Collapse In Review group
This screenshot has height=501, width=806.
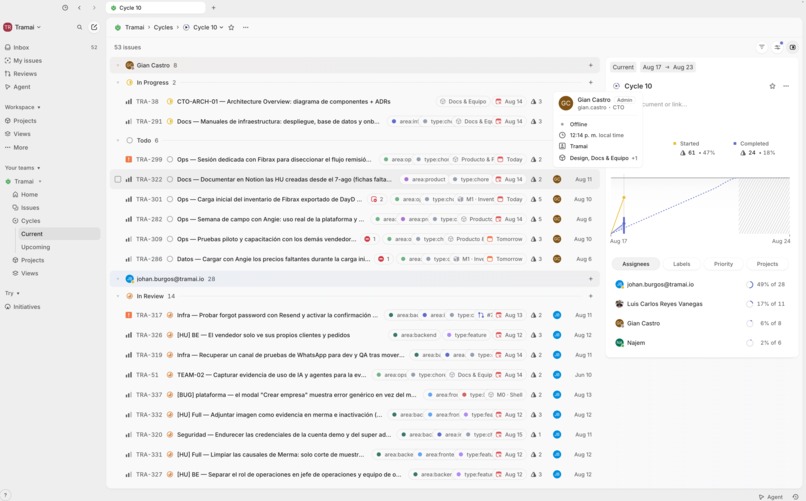point(118,296)
